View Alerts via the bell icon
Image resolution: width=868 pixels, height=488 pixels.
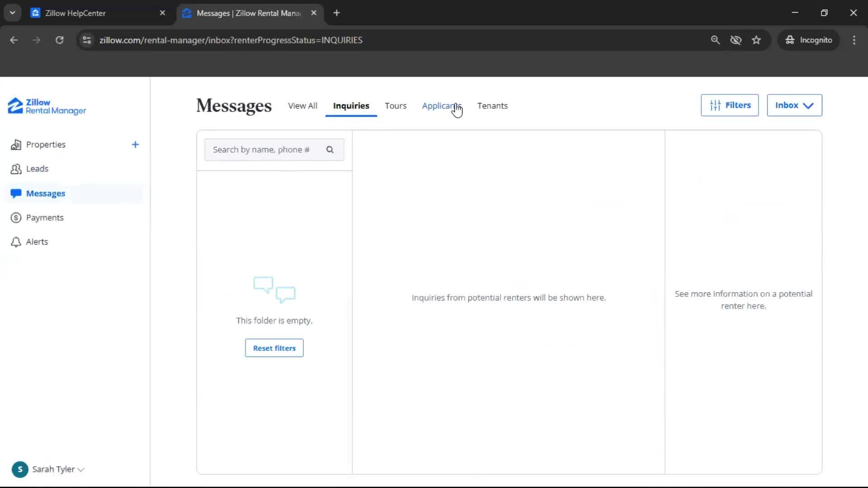(x=16, y=242)
